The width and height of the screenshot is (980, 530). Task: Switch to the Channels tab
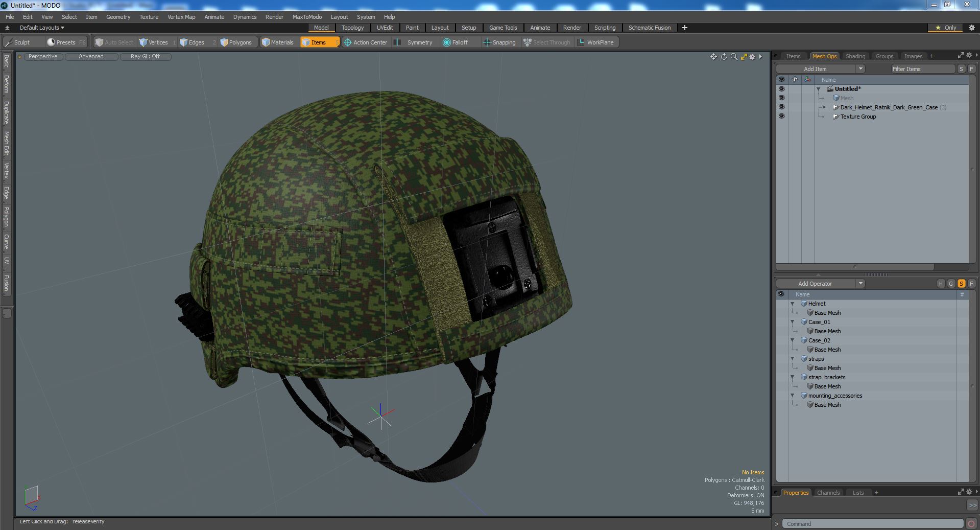(x=828, y=493)
